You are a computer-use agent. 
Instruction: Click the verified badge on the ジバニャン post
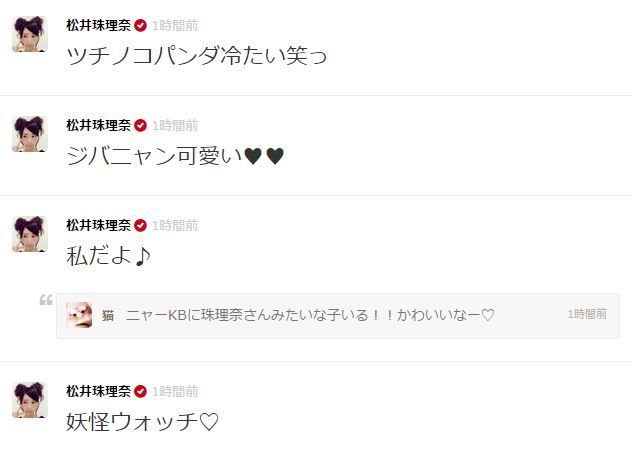pos(140,126)
